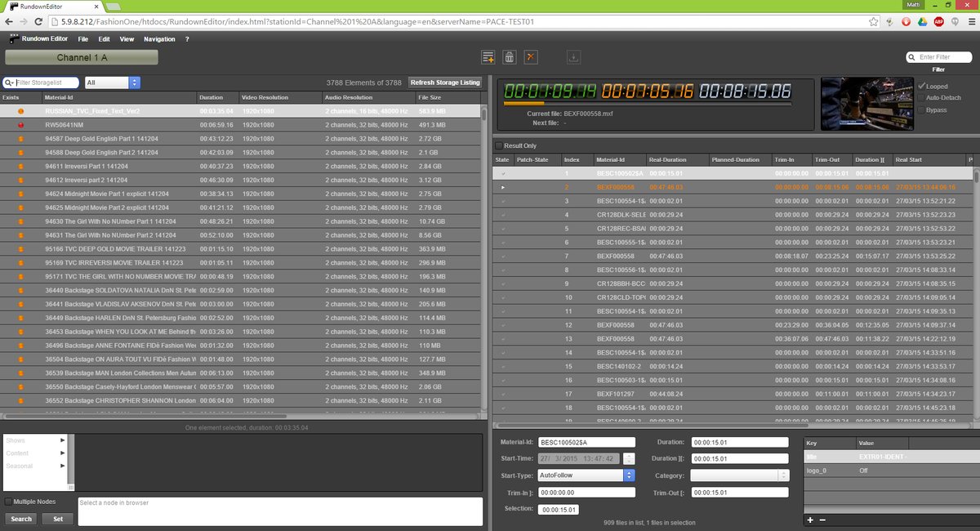Click the add rundown entry icon
The height and width of the screenshot is (531, 980).
488,57
